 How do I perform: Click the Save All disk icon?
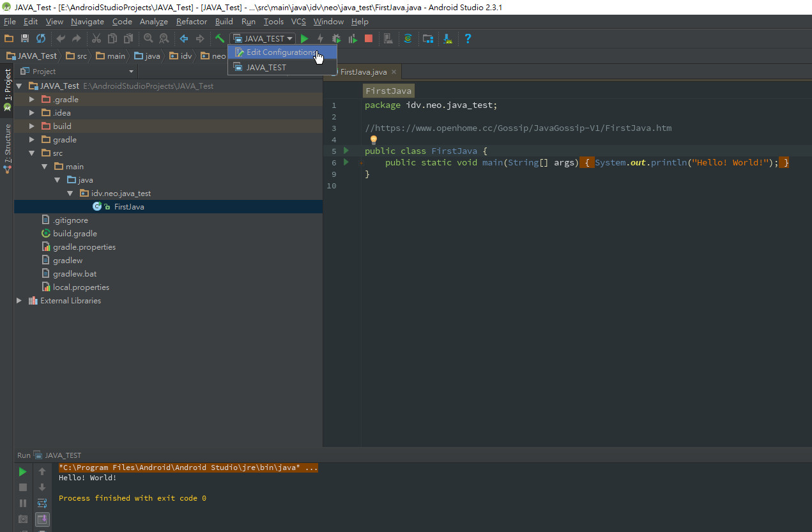pos(25,39)
